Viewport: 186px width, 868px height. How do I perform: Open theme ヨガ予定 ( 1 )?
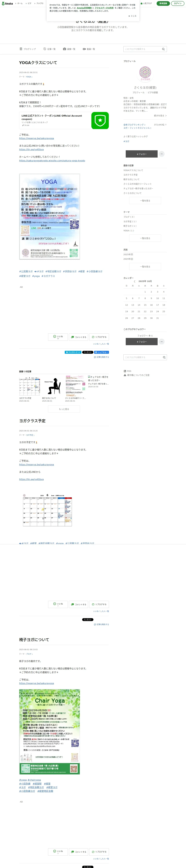click(x=130, y=221)
